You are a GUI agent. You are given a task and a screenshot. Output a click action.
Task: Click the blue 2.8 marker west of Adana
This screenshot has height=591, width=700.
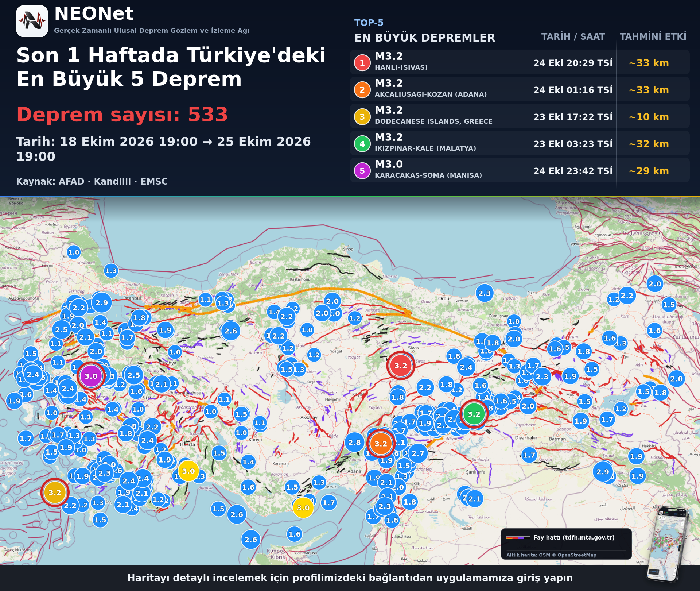354,443
